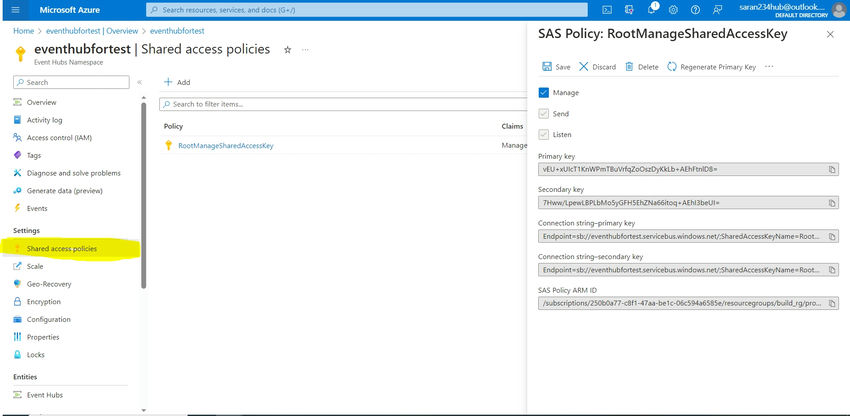Toggle the Send claim checkbox
Viewport: 850px width, 416px height.
tap(544, 114)
